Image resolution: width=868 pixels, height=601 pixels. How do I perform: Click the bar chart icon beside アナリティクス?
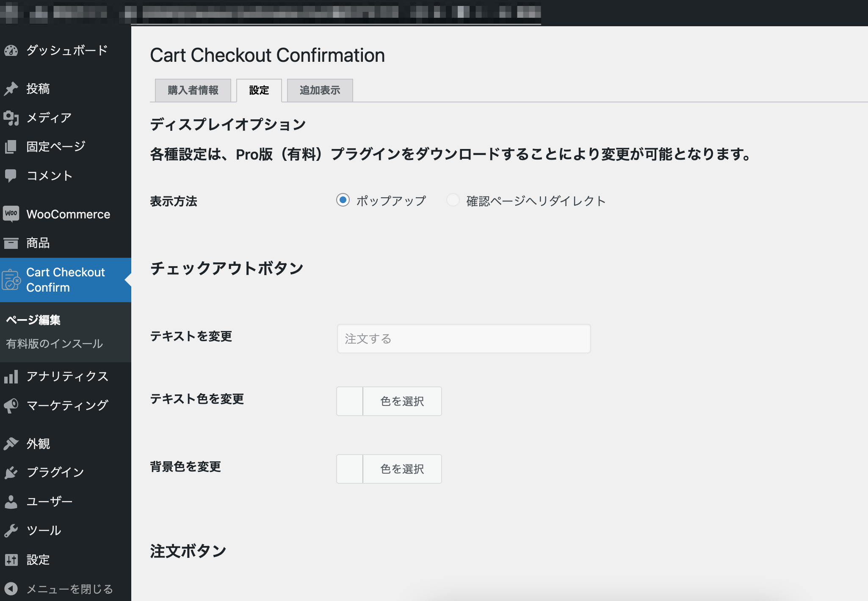click(11, 376)
